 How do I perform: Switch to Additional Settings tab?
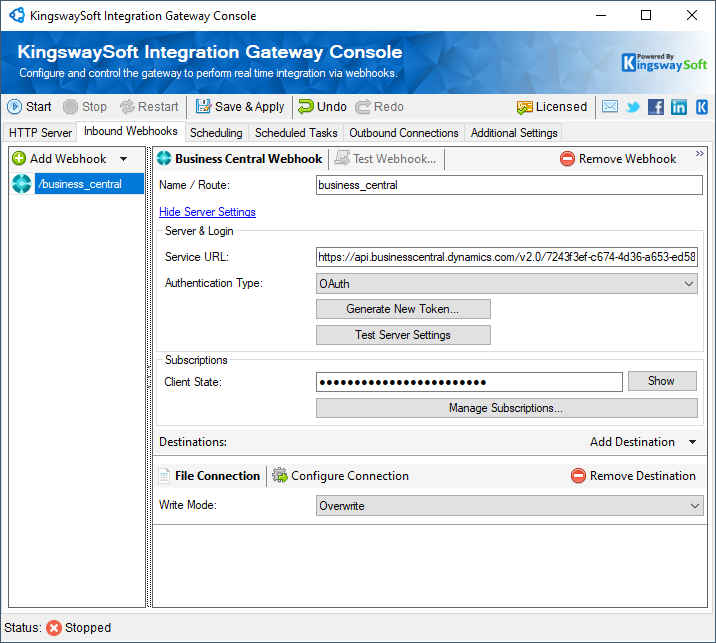point(514,133)
